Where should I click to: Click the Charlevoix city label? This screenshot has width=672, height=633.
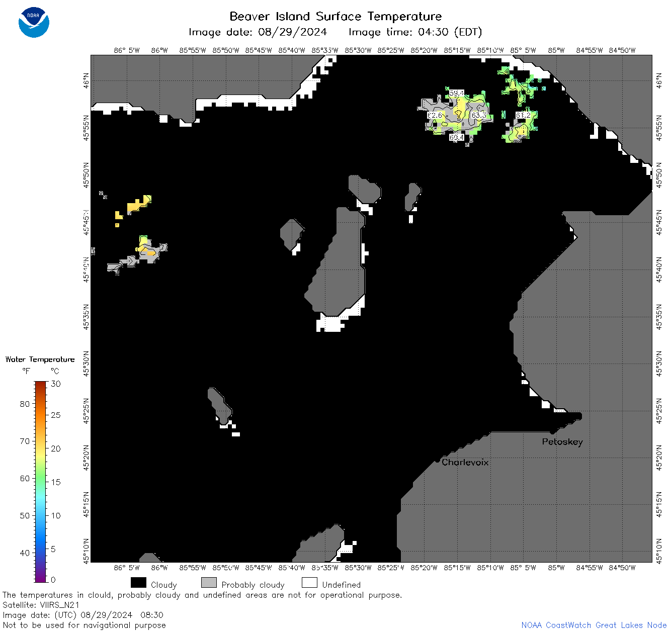465,462
